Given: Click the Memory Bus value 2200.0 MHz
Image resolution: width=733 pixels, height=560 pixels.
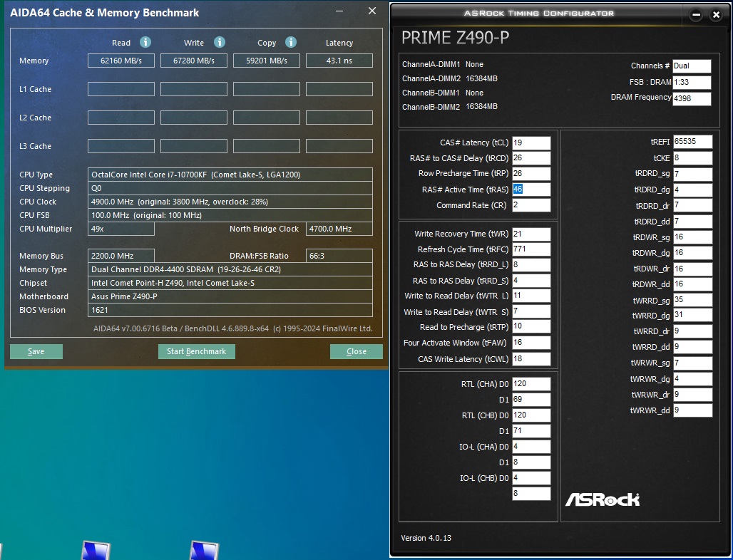Looking at the screenshot, I should click(x=121, y=256).
